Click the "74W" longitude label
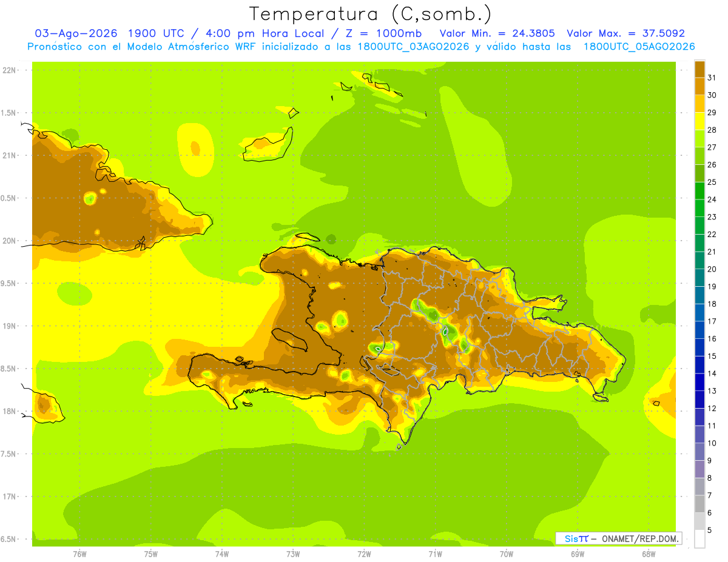The image size is (728, 562). [x=221, y=554]
